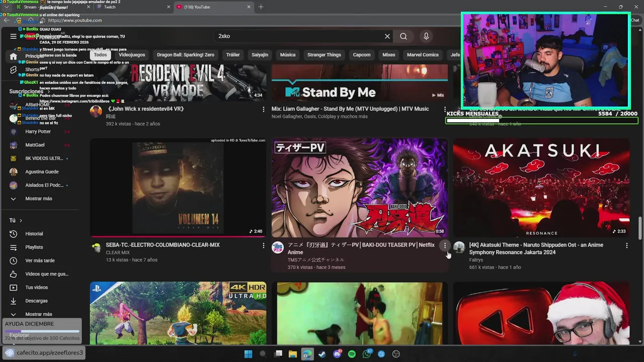Open options for SEBA-TC Electro Colombiano video
This screenshot has width=644, height=362.
(x=263, y=245)
